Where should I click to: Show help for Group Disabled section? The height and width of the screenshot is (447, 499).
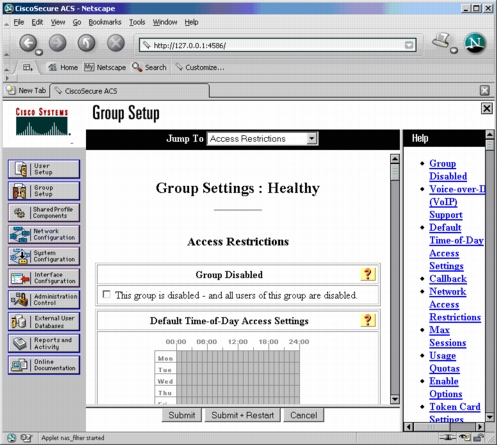(368, 274)
